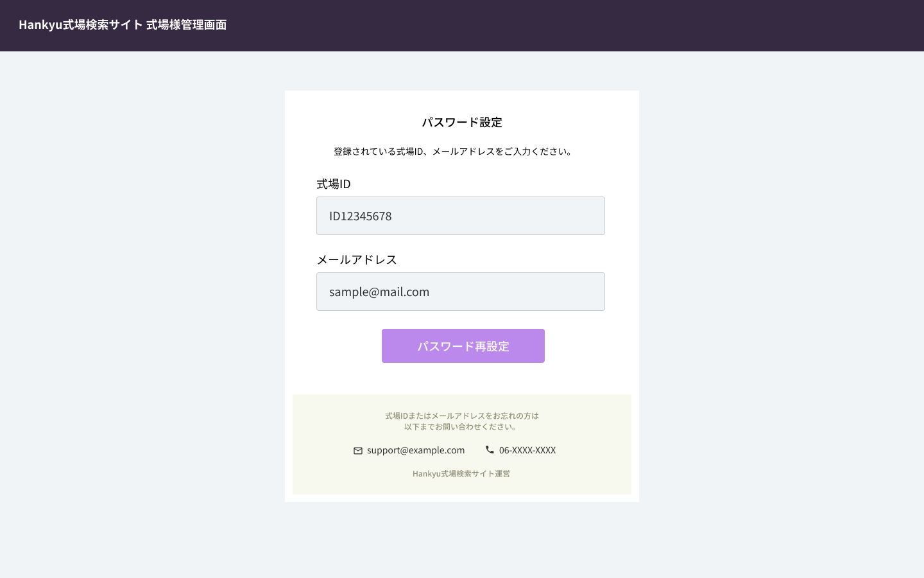Click the envelope icon beside support email

click(358, 451)
